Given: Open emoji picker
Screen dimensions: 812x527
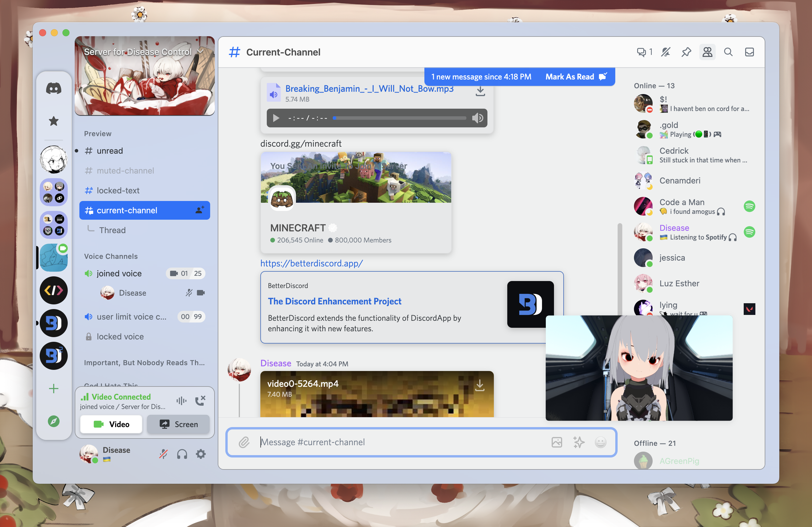Looking at the screenshot, I should [x=600, y=442].
